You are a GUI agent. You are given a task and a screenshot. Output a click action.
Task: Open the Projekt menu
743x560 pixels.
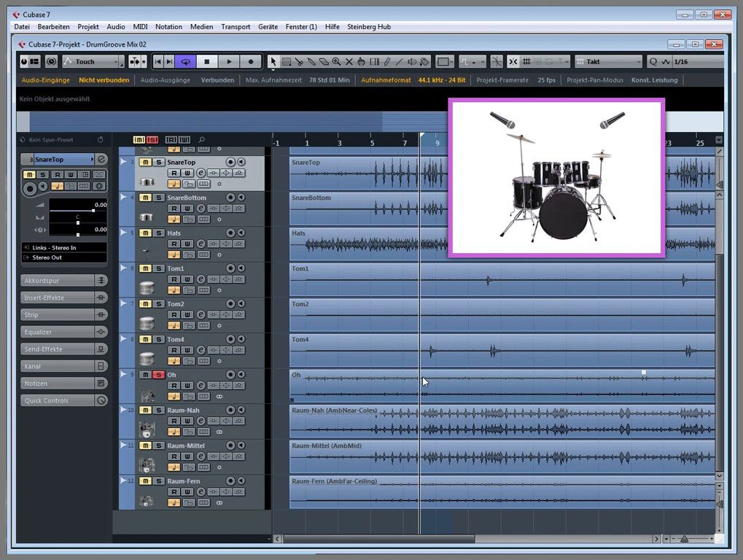tap(88, 27)
